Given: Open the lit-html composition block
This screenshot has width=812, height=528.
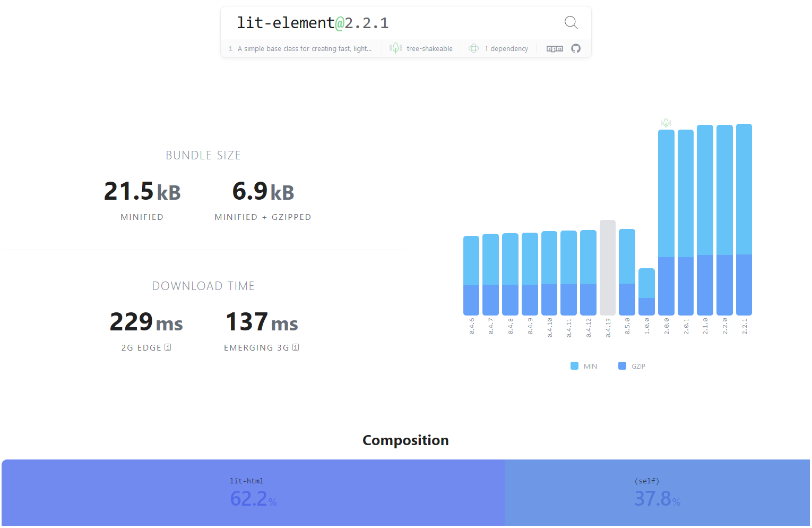Looking at the screenshot, I should click(253, 493).
